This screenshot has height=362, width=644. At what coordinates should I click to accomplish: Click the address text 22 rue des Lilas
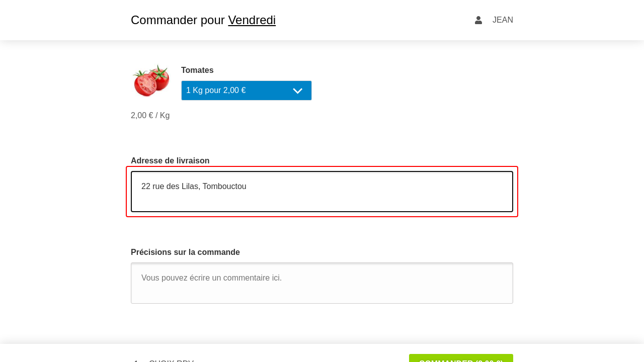(170, 187)
